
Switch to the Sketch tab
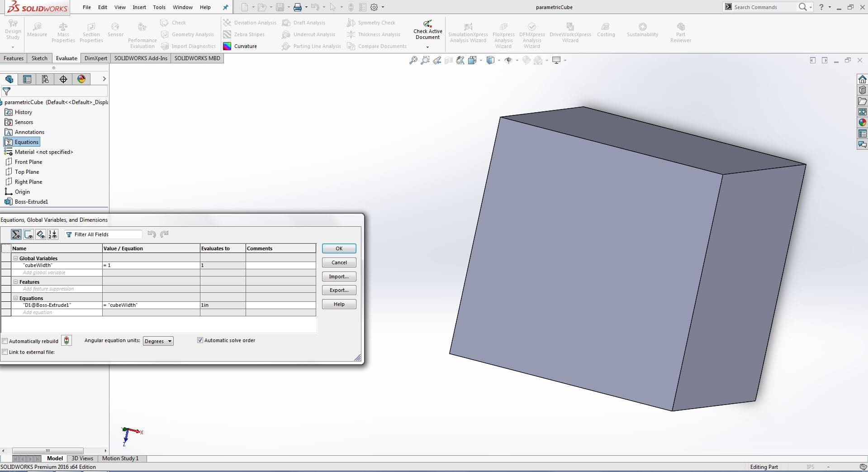point(39,58)
